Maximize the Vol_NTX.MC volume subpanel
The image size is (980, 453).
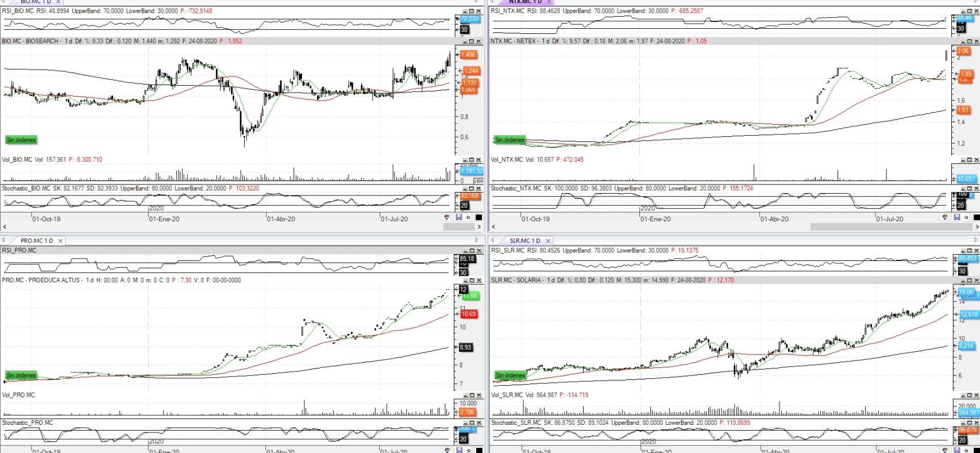click(969, 160)
